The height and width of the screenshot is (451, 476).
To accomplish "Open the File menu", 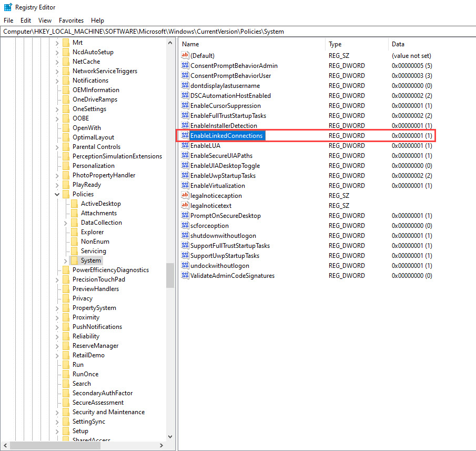I will 8,21.
